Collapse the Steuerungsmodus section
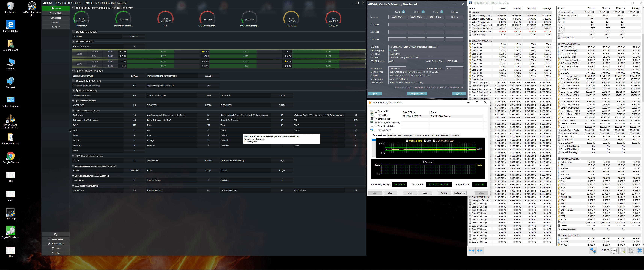Screen dimensions: 644x270 pyautogui.click(x=73, y=31)
